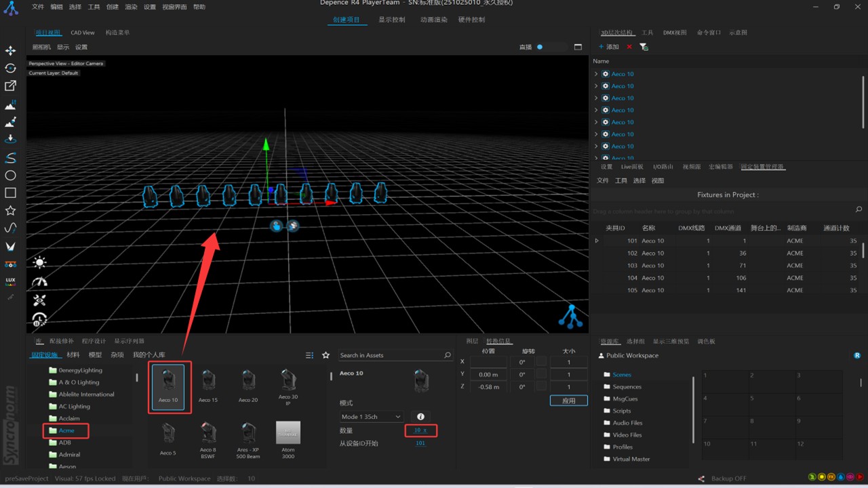The height and width of the screenshot is (488, 868).
Task: Toggle the checkbox beside X rotation field
Action: pos(541,363)
